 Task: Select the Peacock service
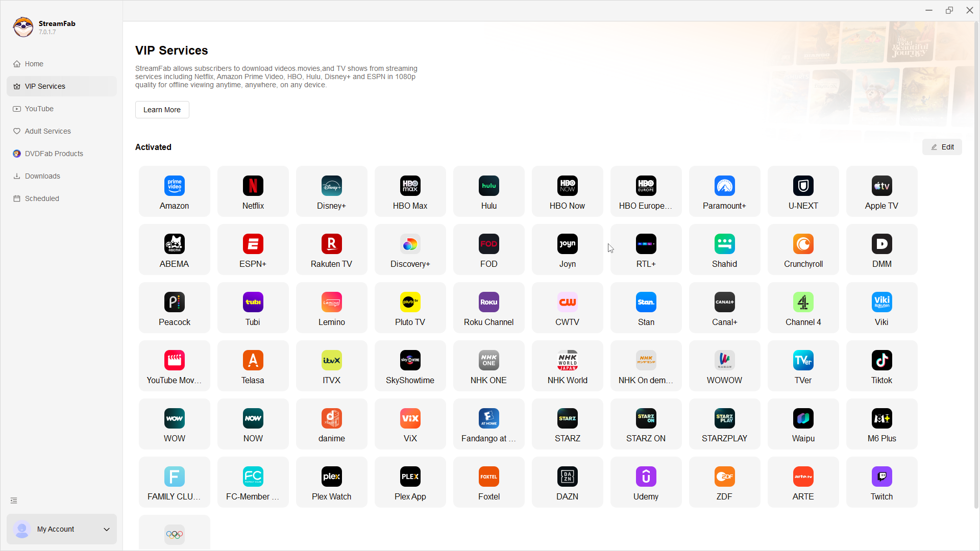coord(174,308)
